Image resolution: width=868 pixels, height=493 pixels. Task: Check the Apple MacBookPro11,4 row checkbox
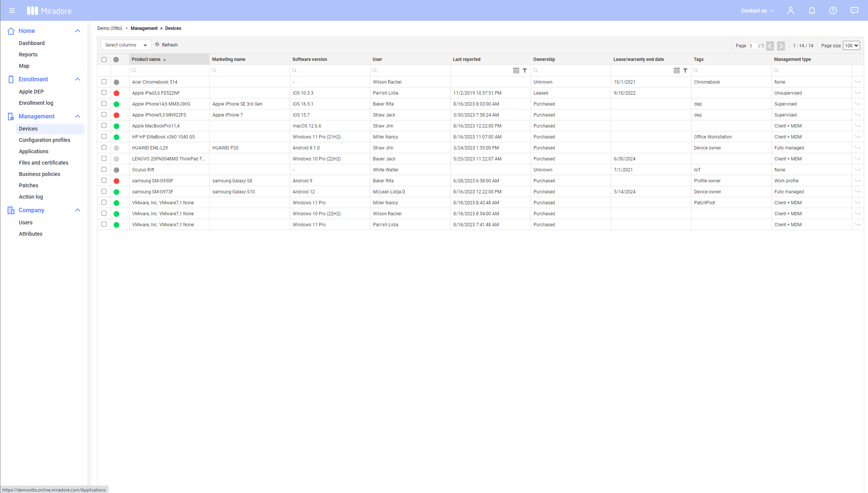pos(104,126)
